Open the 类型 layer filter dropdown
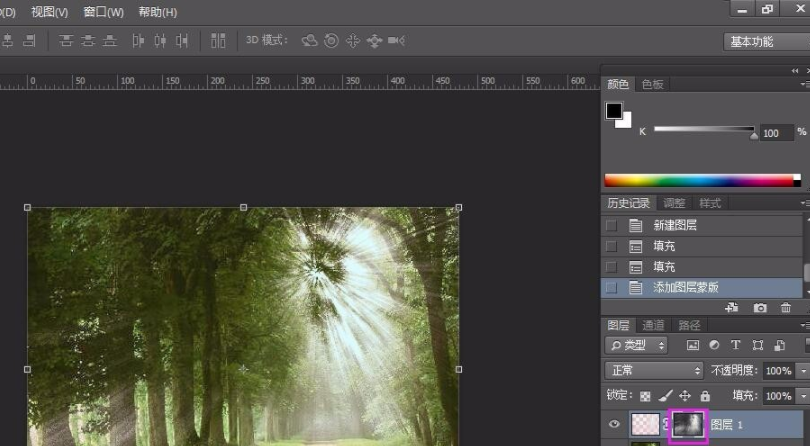810x446 pixels. click(638, 346)
